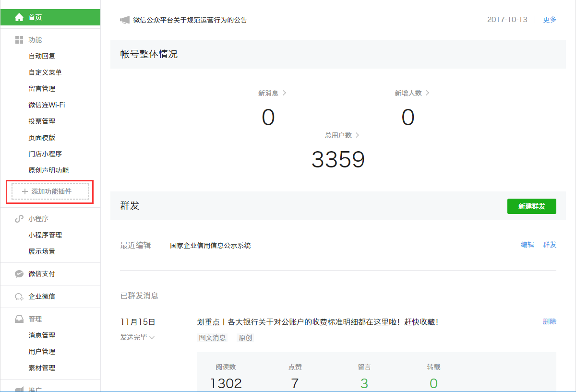Click the 功能 section header
This screenshot has height=392, width=576.
(x=35, y=40)
